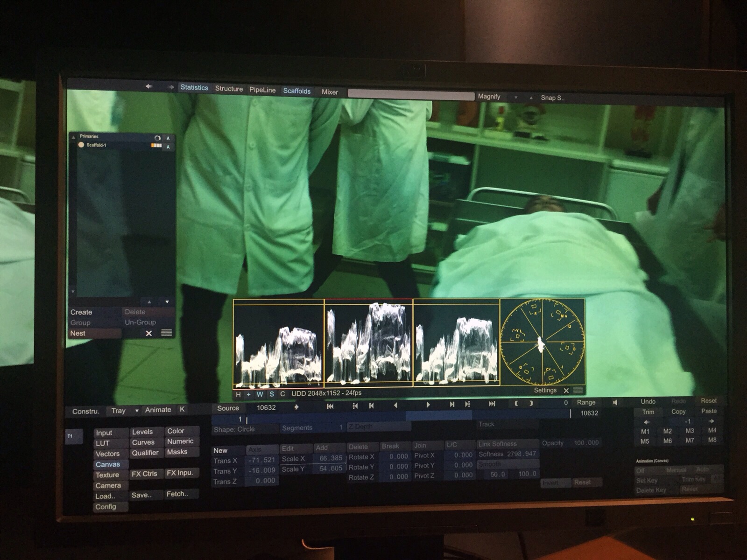Screen dimensions: 747x560
Task: Set the out point bracket
Action: [531, 403]
